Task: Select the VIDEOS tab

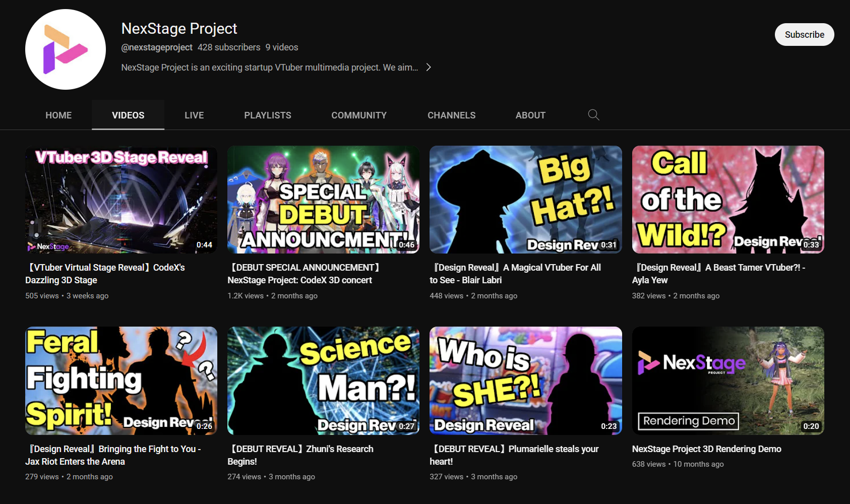Action: (x=128, y=115)
